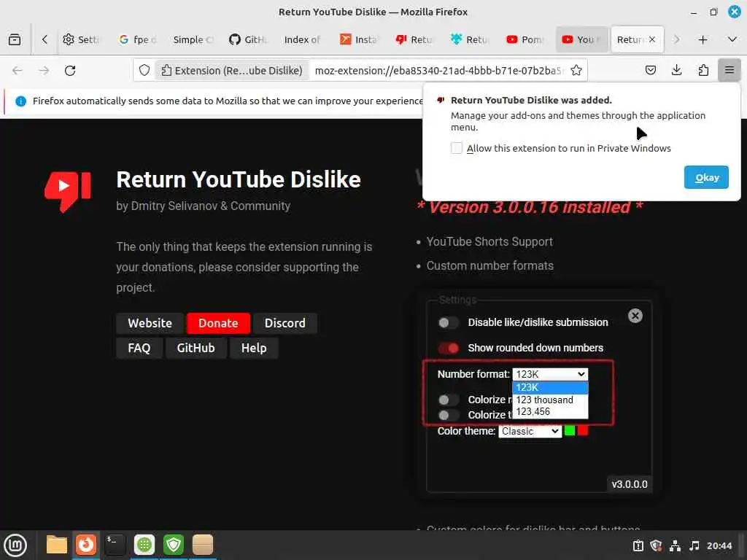The width and height of the screenshot is (747, 560).
Task: Click the tan box taskbar icon
Action: 203,545
